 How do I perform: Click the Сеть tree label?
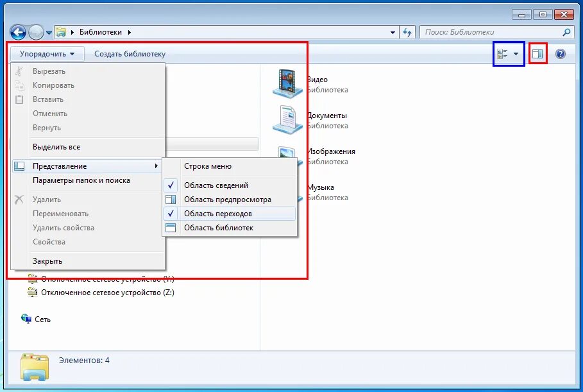point(43,320)
